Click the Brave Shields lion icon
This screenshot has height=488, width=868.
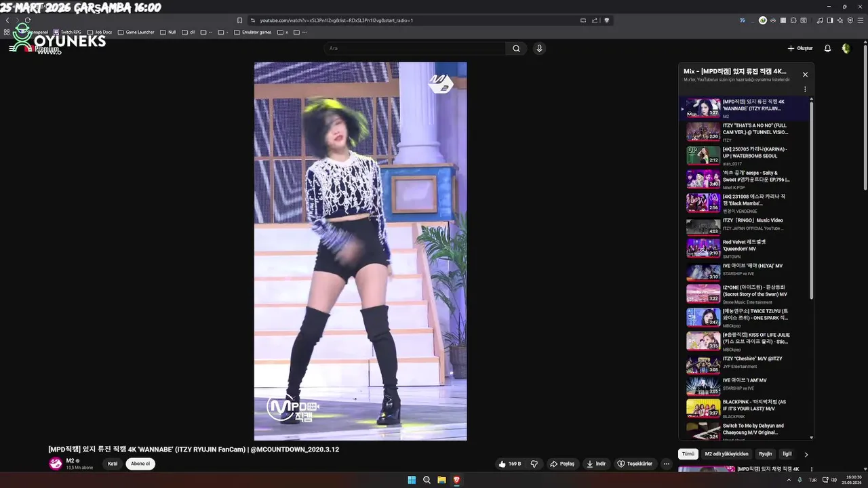point(607,20)
